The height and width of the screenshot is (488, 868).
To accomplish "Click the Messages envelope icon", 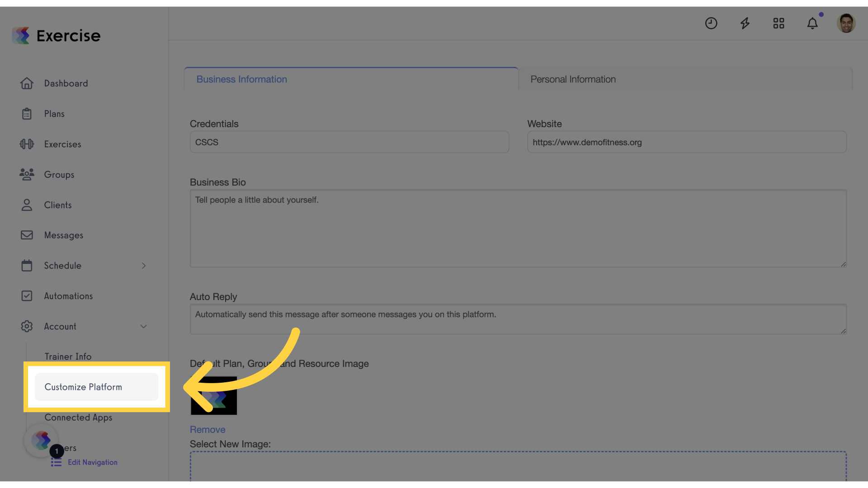I will point(27,235).
